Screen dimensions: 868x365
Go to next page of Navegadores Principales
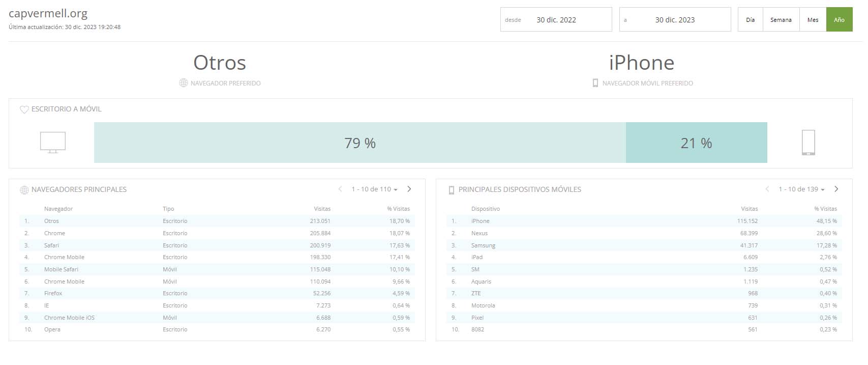pyautogui.click(x=409, y=189)
